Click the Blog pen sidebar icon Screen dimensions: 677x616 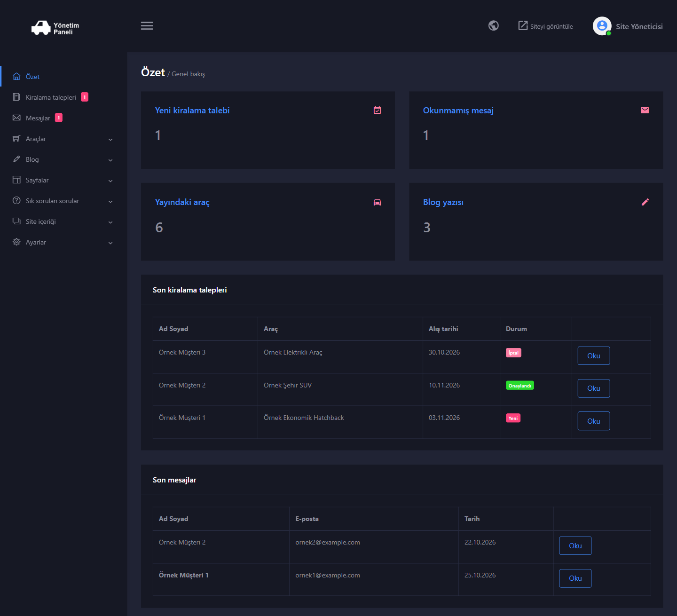(x=16, y=159)
